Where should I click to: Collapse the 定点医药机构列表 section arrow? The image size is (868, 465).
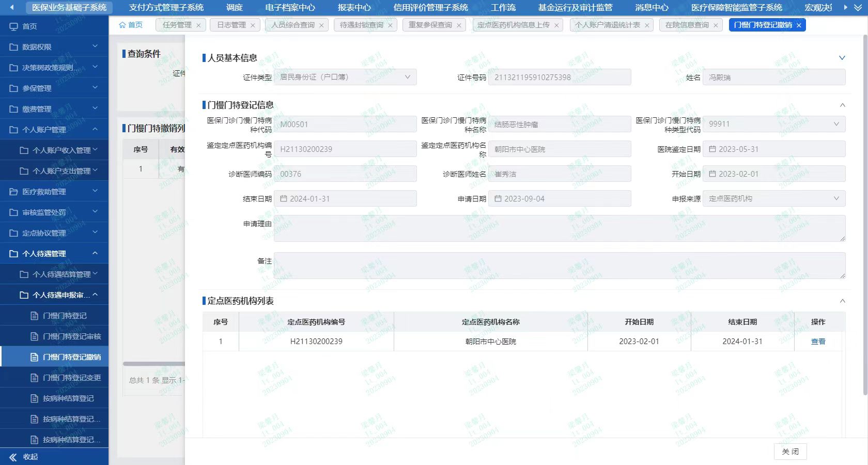842,301
